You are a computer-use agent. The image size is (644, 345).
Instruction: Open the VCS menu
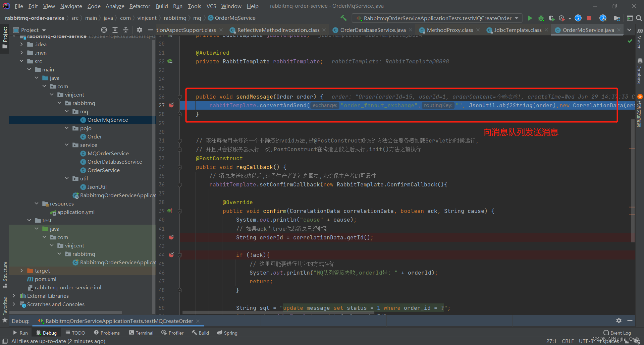click(x=211, y=6)
